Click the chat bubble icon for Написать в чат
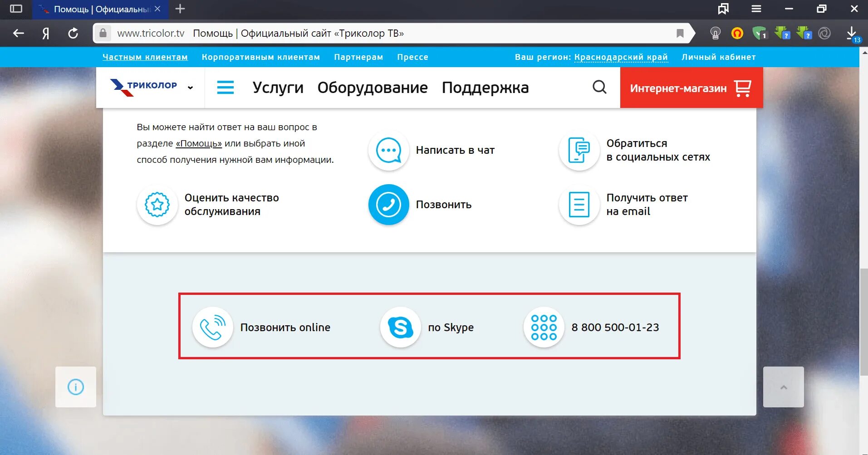 [389, 150]
